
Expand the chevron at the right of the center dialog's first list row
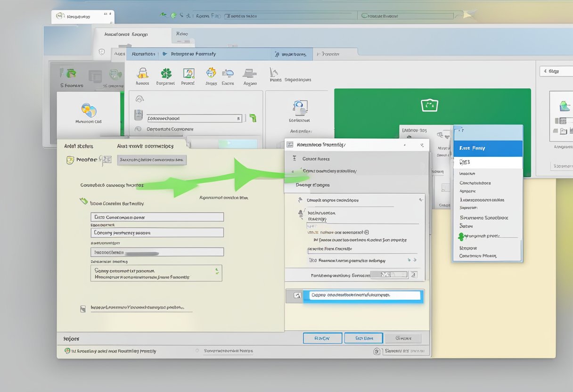[x=420, y=200]
